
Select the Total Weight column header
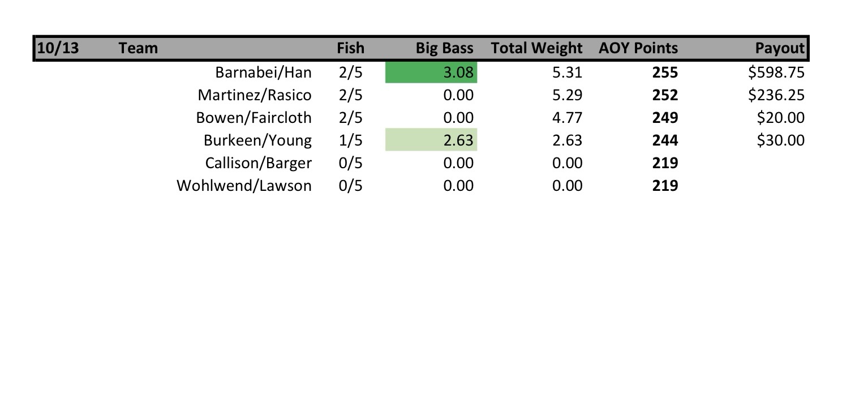tap(536, 48)
